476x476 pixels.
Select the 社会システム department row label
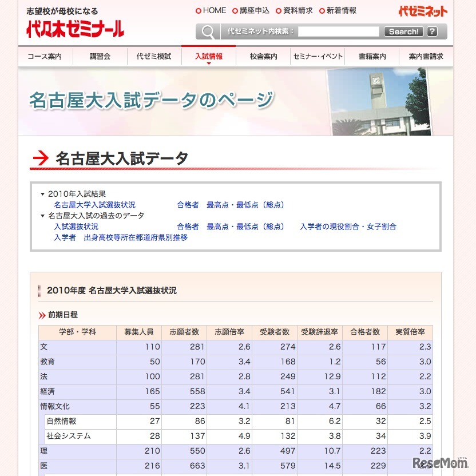(x=69, y=436)
